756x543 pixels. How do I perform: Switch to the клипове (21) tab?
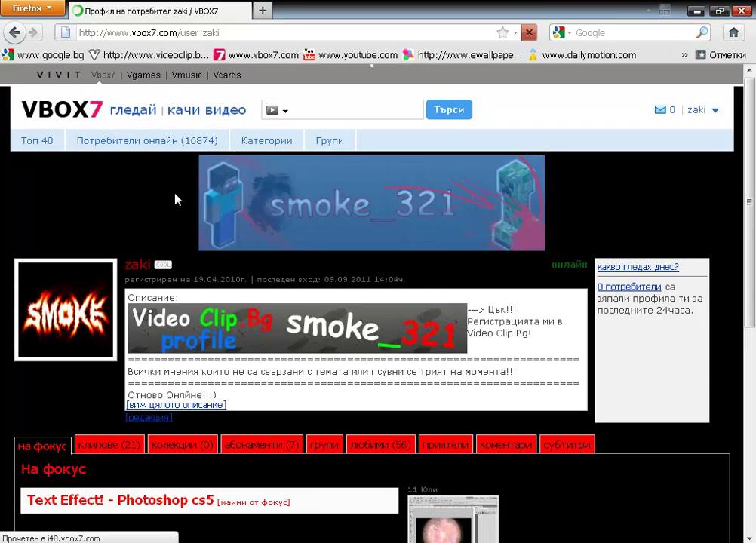[109, 445]
